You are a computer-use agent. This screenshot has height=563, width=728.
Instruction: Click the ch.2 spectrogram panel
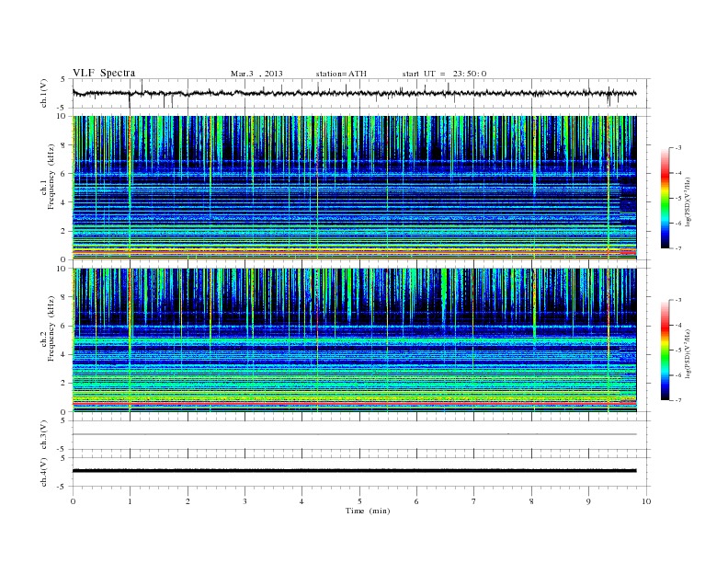coord(354,340)
